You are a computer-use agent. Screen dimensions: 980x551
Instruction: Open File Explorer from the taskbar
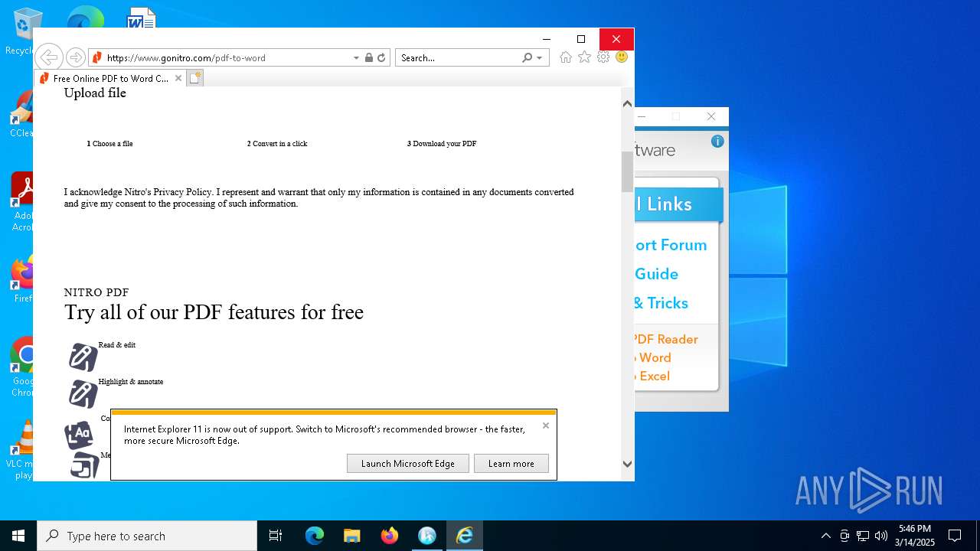coord(351,536)
